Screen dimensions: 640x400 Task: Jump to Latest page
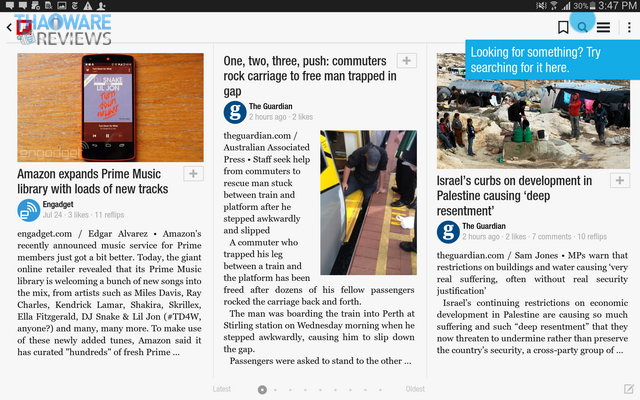(x=222, y=389)
